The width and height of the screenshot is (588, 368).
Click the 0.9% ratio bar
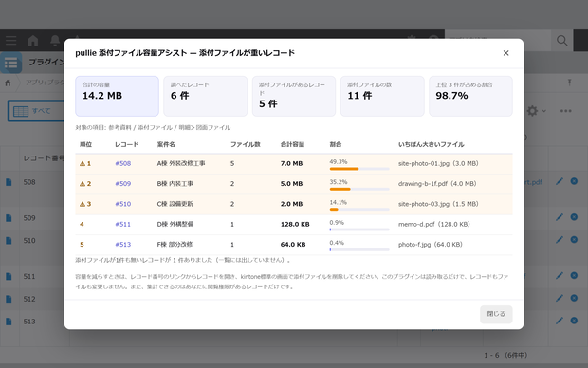(x=359, y=230)
